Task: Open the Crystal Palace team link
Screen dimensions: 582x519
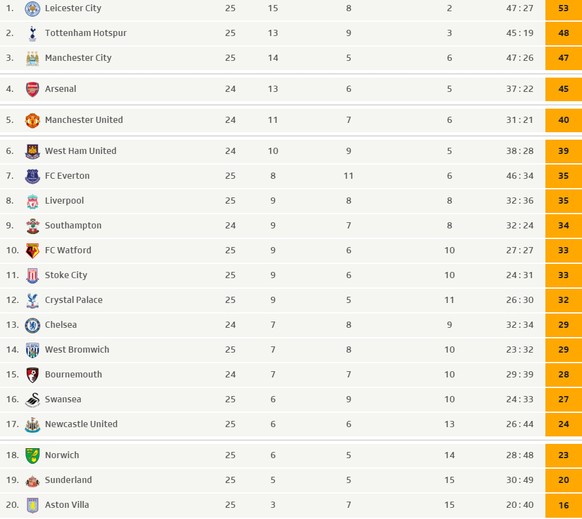Action: click(x=73, y=300)
